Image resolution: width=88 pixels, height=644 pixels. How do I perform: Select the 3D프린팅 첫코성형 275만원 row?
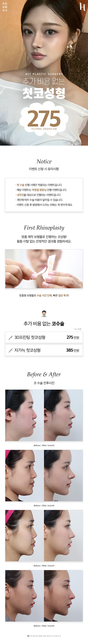(44, 338)
